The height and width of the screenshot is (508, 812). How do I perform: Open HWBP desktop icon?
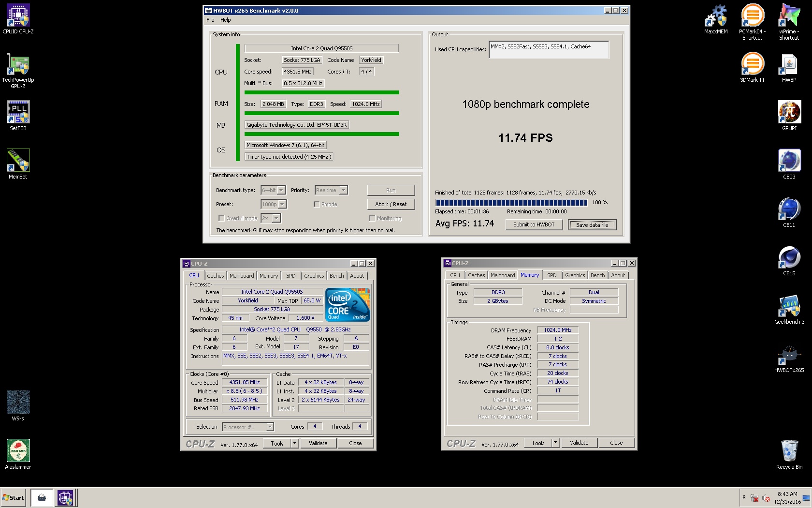[789, 67]
